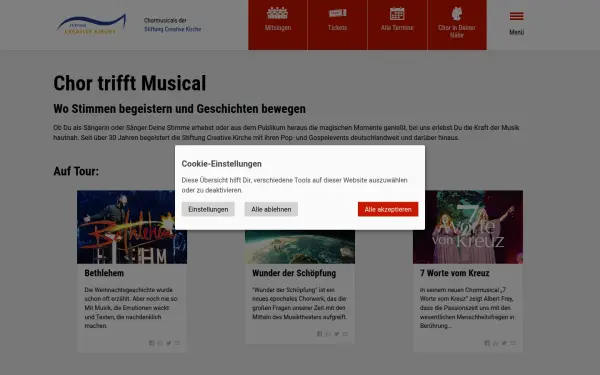The width and height of the screenshot is (600, 375).
Task: Share 7 Worte vom Kreuz by email
Action: [x=513, y=343]
